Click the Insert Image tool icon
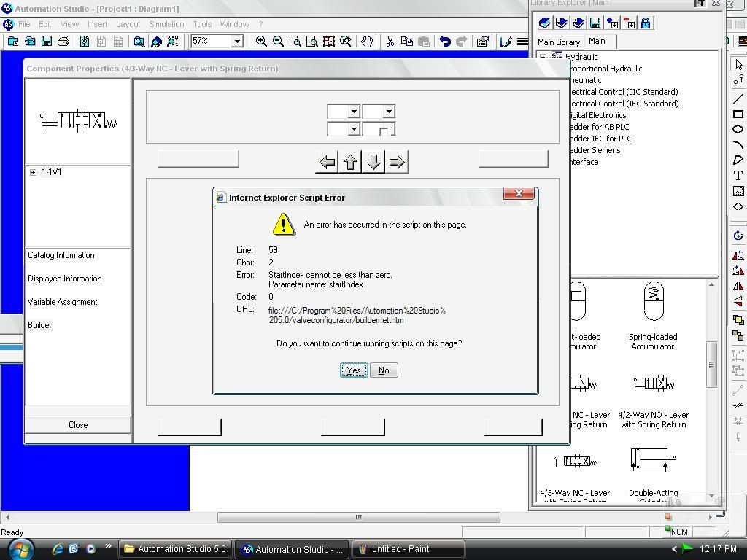Image resolution: width=747 pixels, height=560 pixels. (738, 191)
